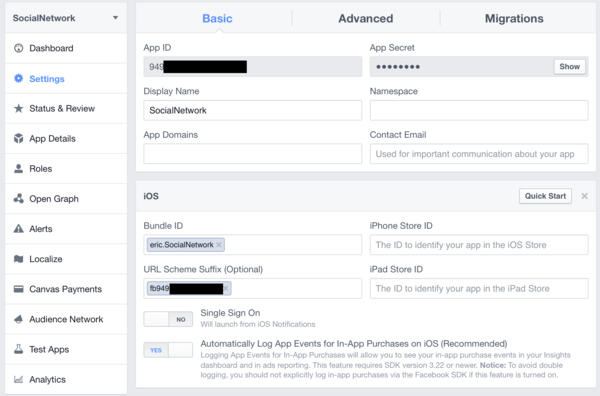600x396 pixels.
Task: Click the Test Apps flask icon
Action: coord(18,349)
